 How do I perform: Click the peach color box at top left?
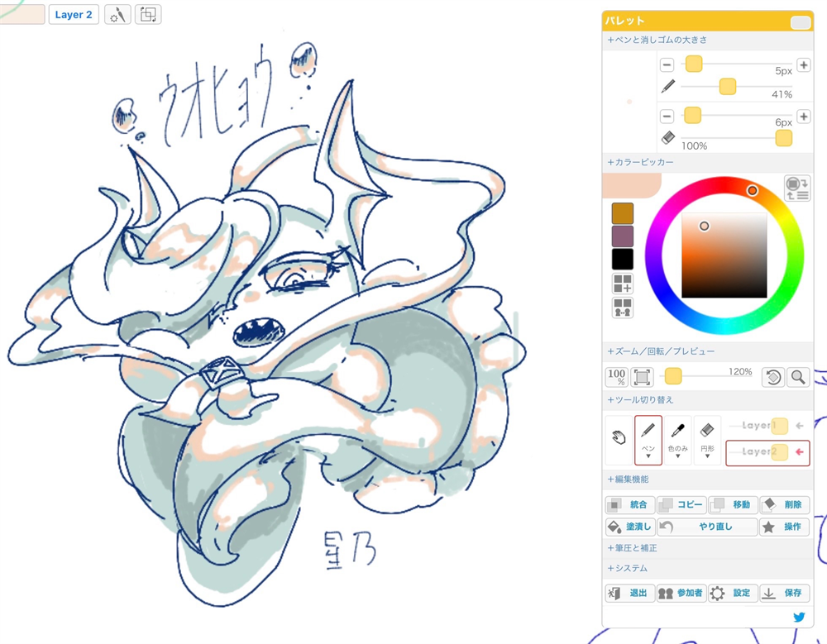click(22, 15)
